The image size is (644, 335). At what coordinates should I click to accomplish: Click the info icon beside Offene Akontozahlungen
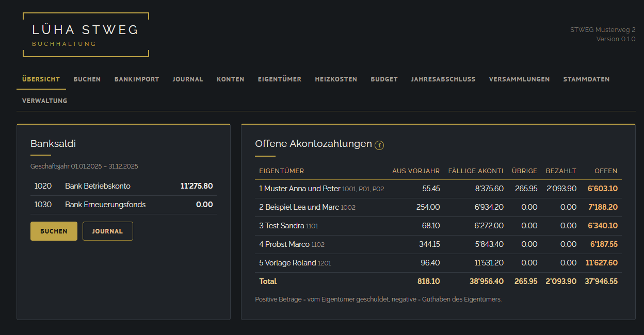tap(379, 145)
